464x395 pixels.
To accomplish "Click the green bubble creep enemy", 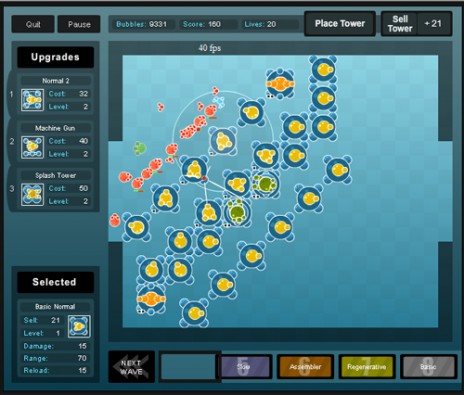I will tap(140, 148).
